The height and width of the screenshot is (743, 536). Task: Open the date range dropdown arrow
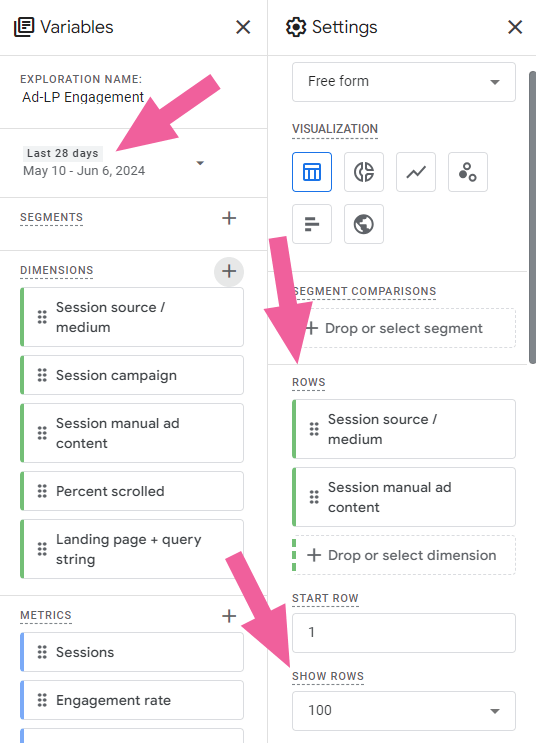pos(200,163)
